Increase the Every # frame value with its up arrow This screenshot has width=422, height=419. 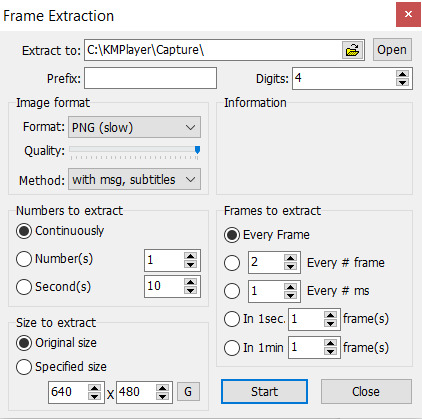[291, 258]
